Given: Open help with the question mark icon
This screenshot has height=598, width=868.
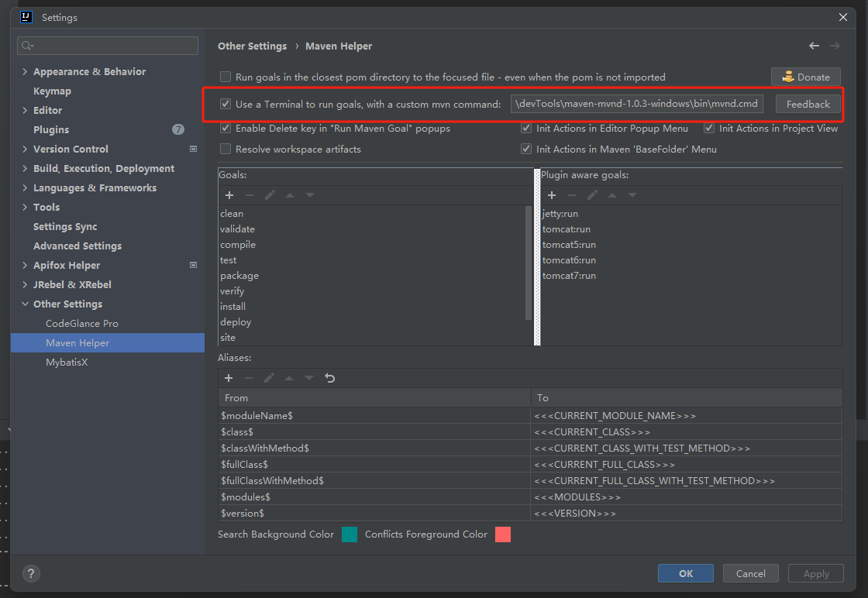Looking at the screenshot, I should pos(31,574).
